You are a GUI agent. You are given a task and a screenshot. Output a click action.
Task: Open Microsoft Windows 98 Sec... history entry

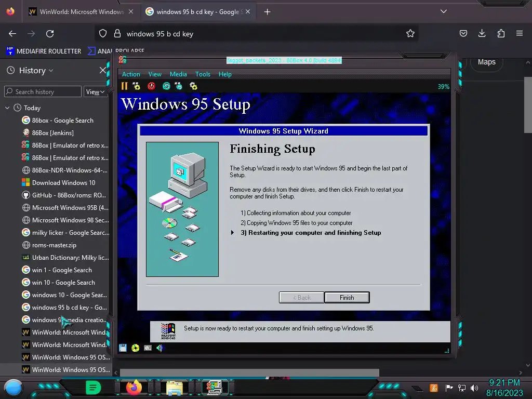click(70, 220)
